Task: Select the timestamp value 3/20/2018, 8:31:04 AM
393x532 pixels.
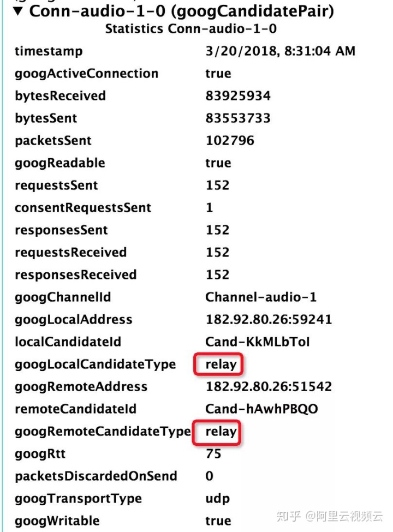Action: coord(280,51)
